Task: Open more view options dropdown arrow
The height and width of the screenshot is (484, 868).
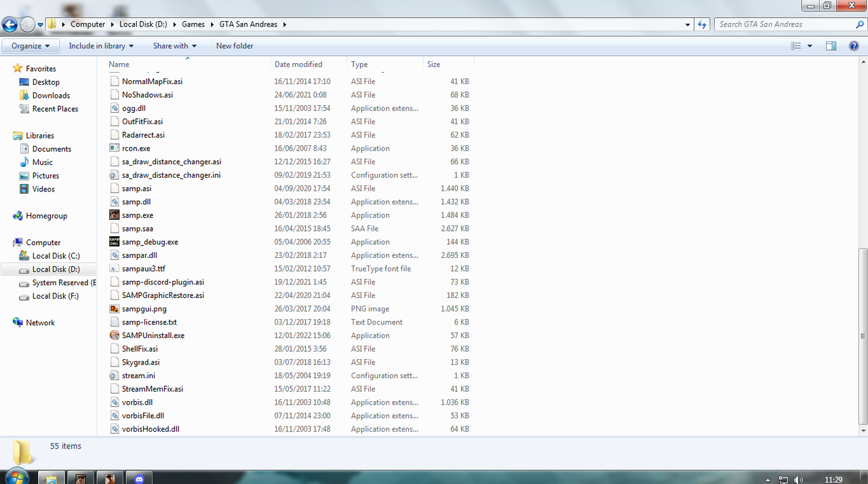Action: [810, 46]
